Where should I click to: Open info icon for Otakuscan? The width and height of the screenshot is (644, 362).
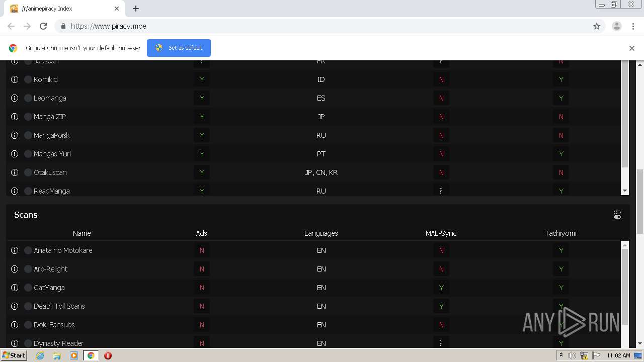click(x=15, y=172)
